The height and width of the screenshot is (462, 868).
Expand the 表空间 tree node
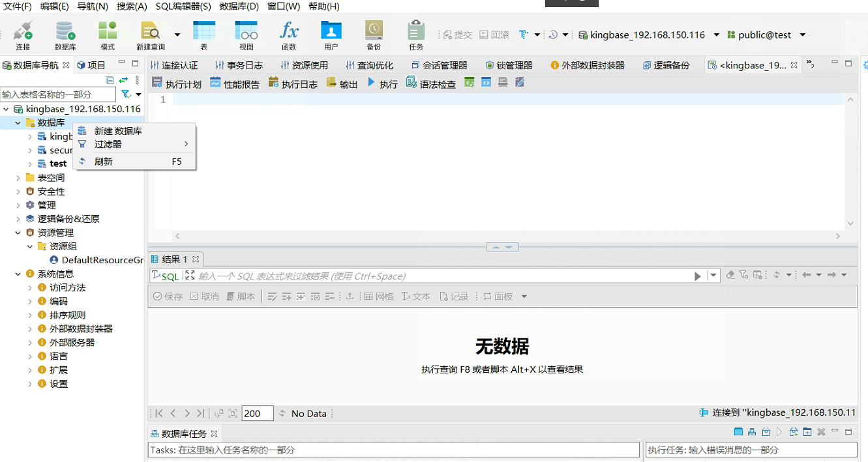coord(18,178)
